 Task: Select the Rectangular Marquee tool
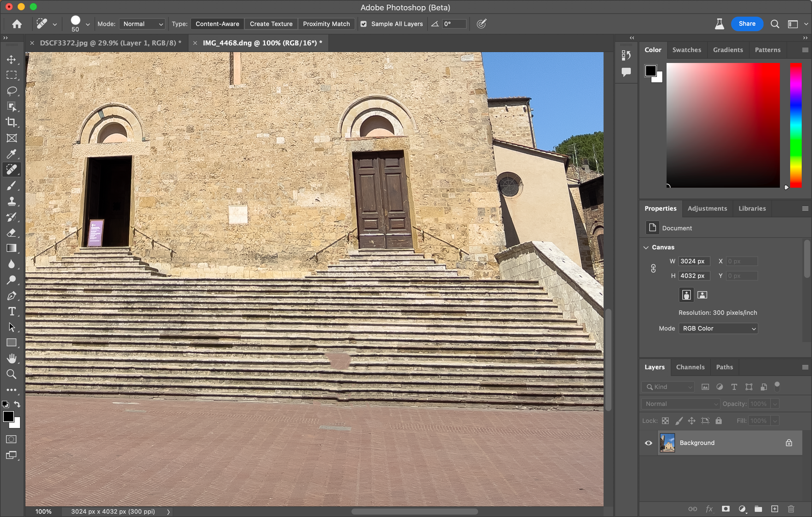click(x=12, y=75)
